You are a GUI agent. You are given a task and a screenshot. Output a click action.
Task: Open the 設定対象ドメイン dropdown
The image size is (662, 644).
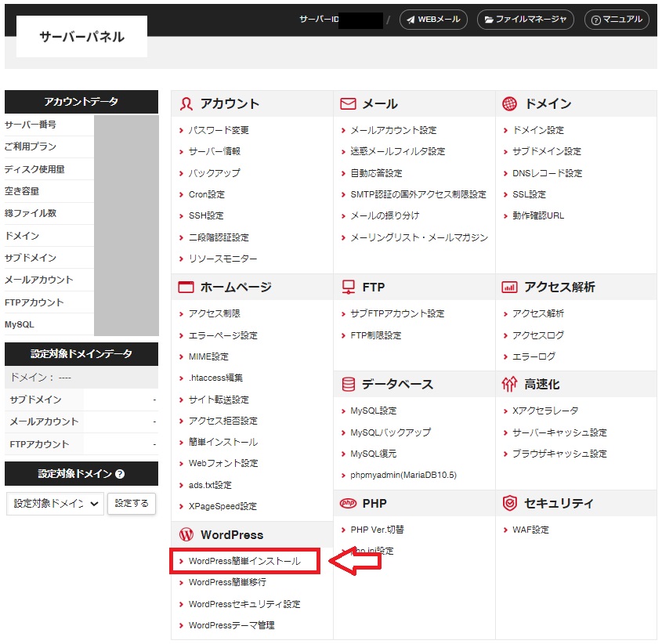(x=55, y=504)
